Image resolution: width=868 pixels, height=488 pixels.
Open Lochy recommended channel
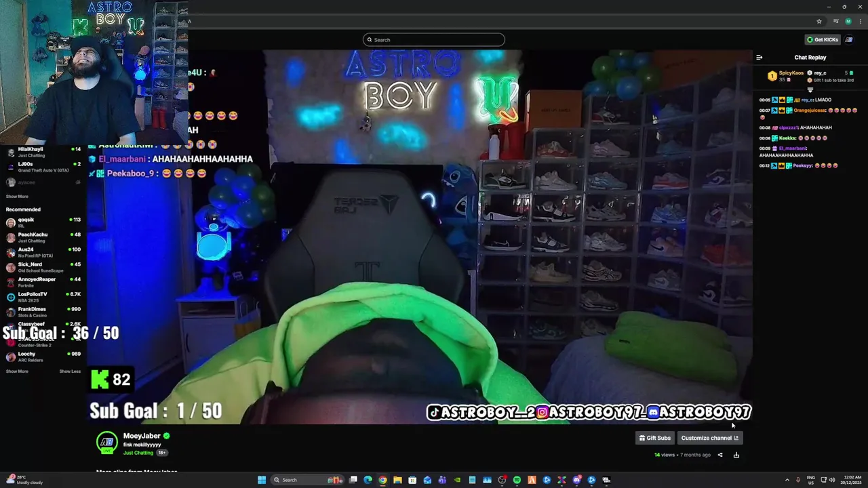click(43, 357)
